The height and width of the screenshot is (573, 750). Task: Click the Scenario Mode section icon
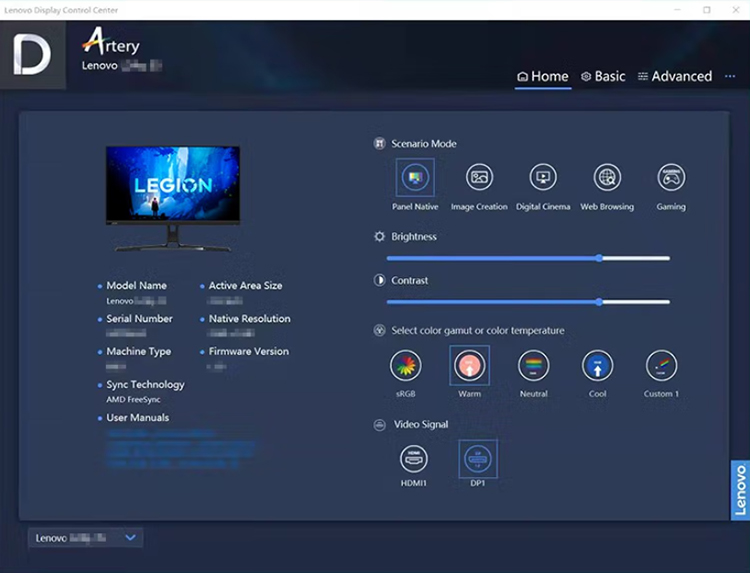click(x=379, y=143)
